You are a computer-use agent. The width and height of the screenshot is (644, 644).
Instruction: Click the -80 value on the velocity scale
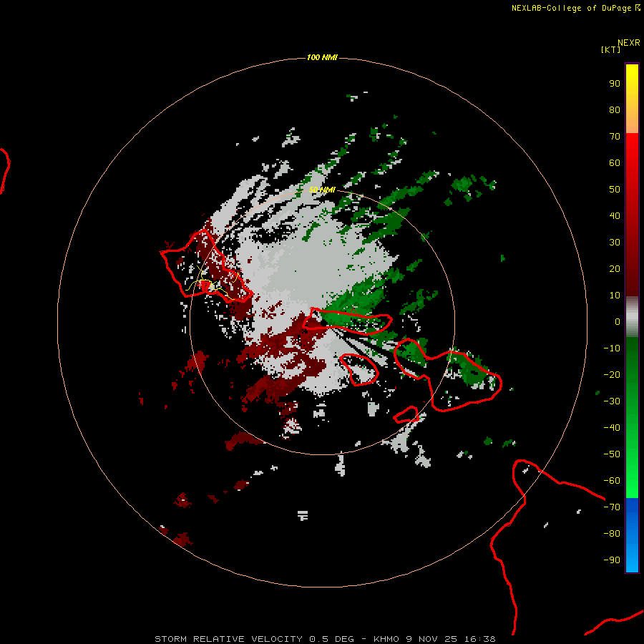coord(612,534)
